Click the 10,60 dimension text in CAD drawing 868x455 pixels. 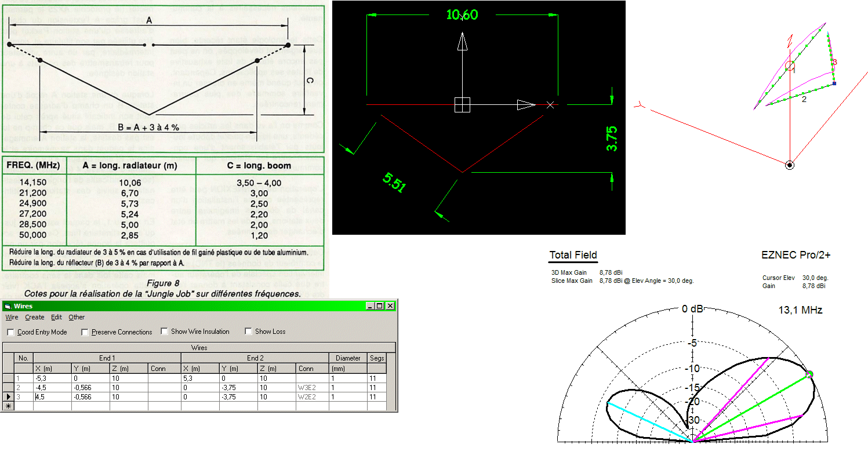(x=462, y=14)
